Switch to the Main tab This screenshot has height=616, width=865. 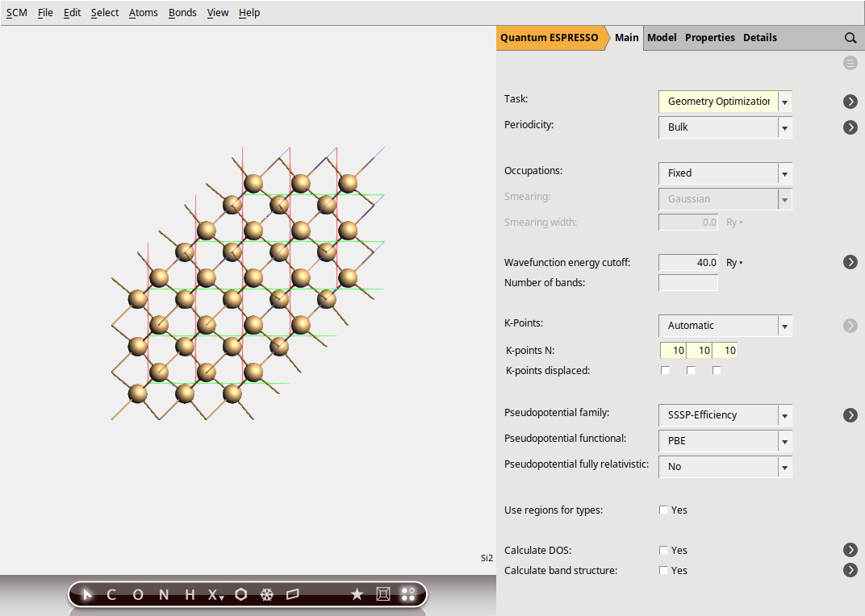627,38
